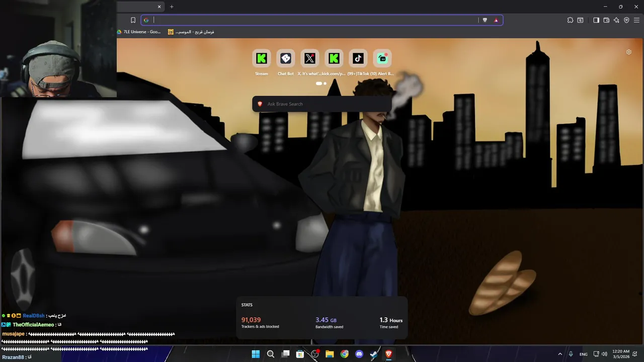The image size is (644, 362).
Task: Click the STATS heading
Action: [x=247, y=305]
